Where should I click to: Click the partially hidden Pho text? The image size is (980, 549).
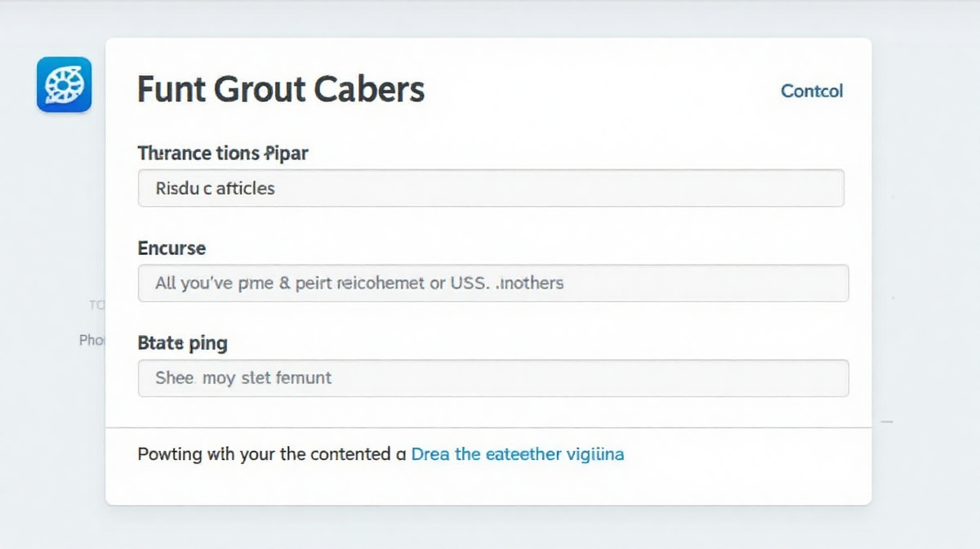tap(91, 340)
